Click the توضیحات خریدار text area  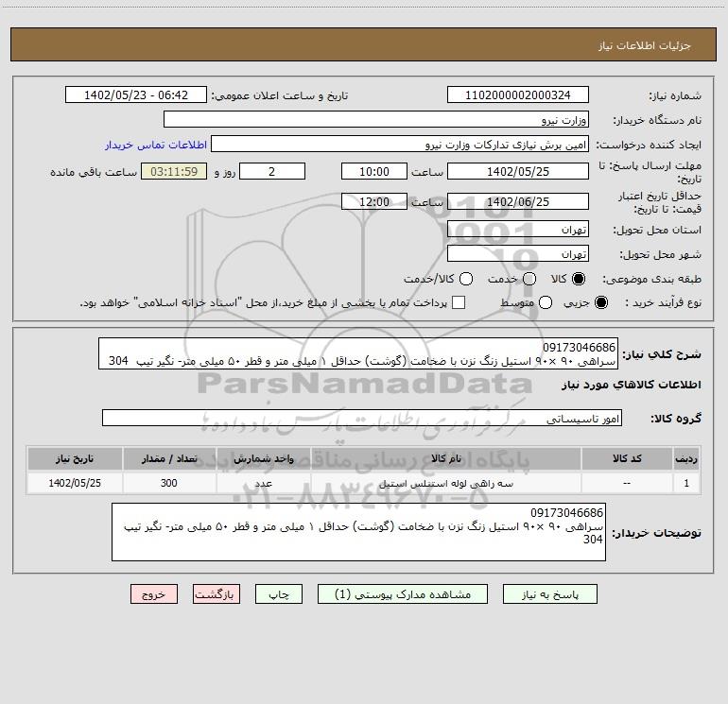click(x=358, y=532)
